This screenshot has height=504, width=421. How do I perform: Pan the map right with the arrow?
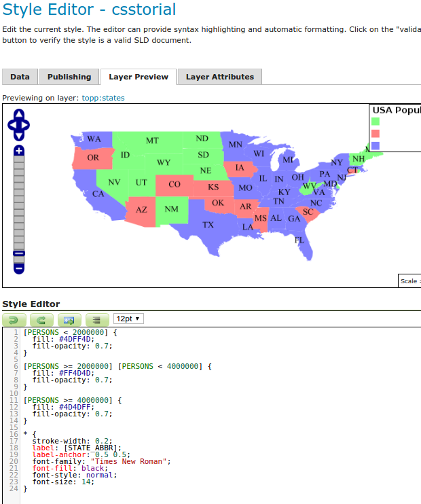(26, 126)
